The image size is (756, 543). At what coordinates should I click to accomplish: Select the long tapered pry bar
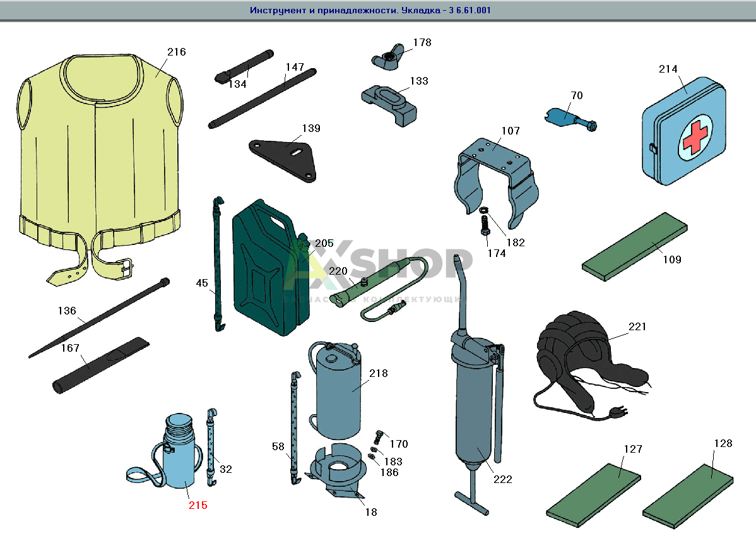98,319
